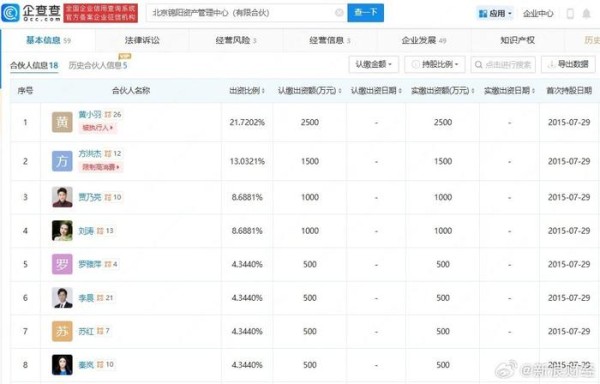This screenshot has height=384, width=600.
Task: Open partner 李晨's profile link
Action: [x=86, y=298]
